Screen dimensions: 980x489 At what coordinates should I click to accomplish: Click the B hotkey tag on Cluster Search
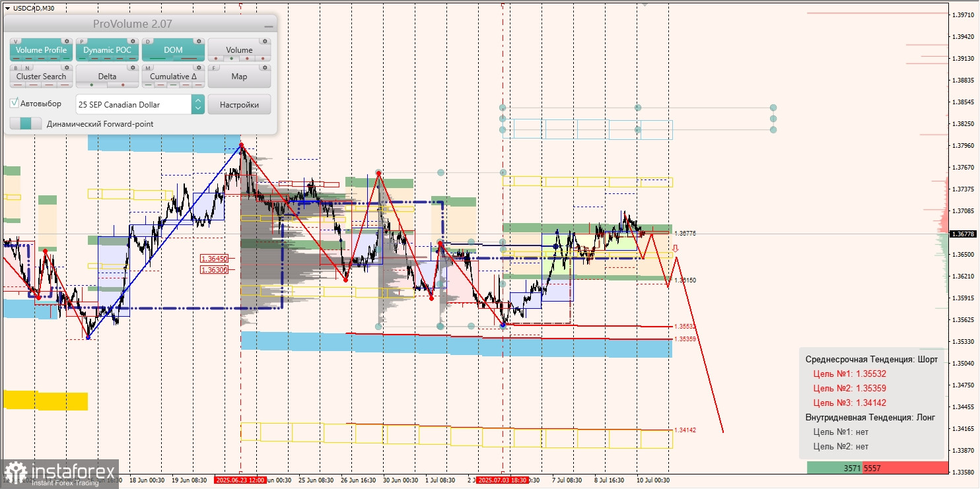coord(15,67)
